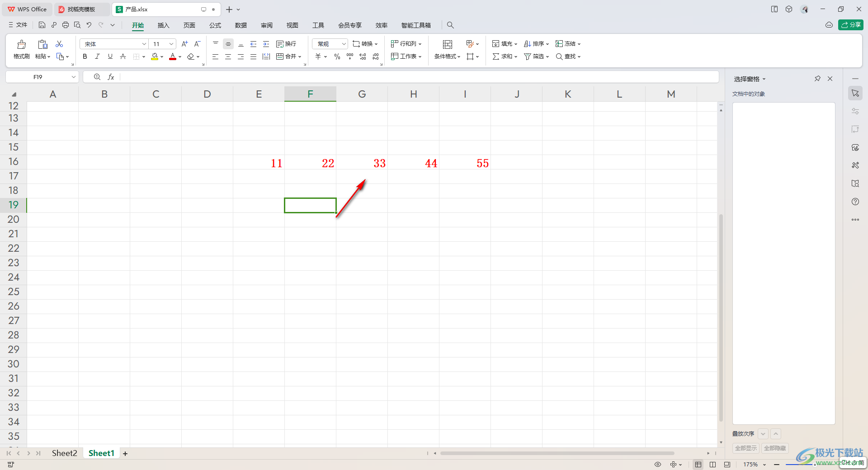Toggle wrap text 换行
868x470 pixels.
pyautogui.click(x=286, y=44)
